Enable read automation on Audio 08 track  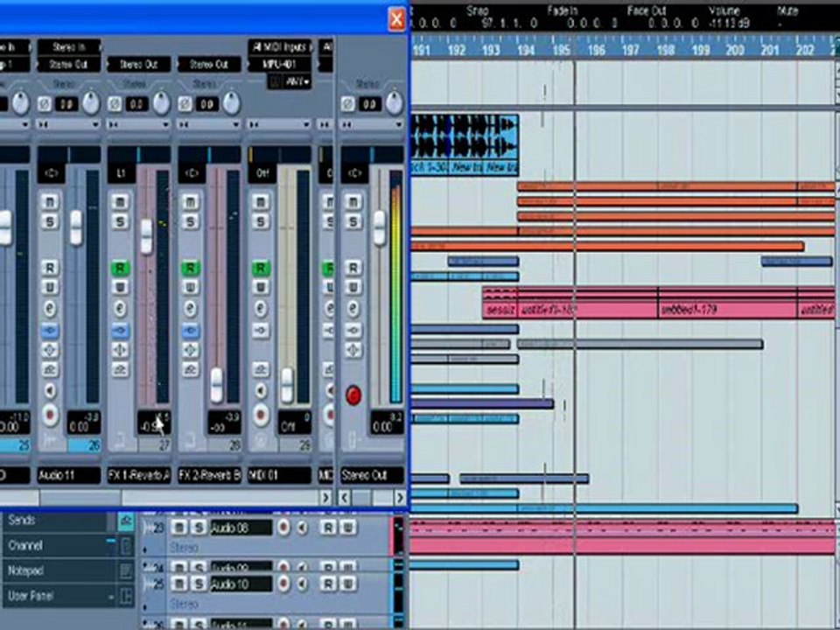(328, 528)
